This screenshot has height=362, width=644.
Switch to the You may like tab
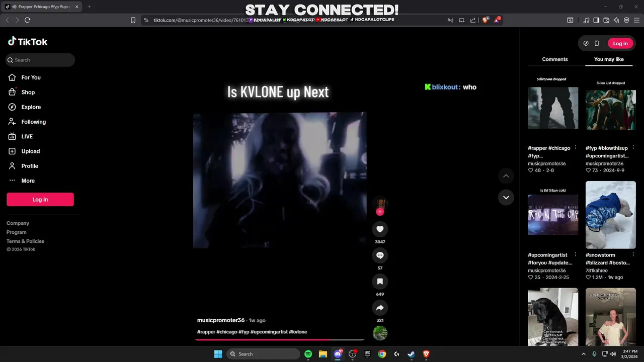[609, 59]
